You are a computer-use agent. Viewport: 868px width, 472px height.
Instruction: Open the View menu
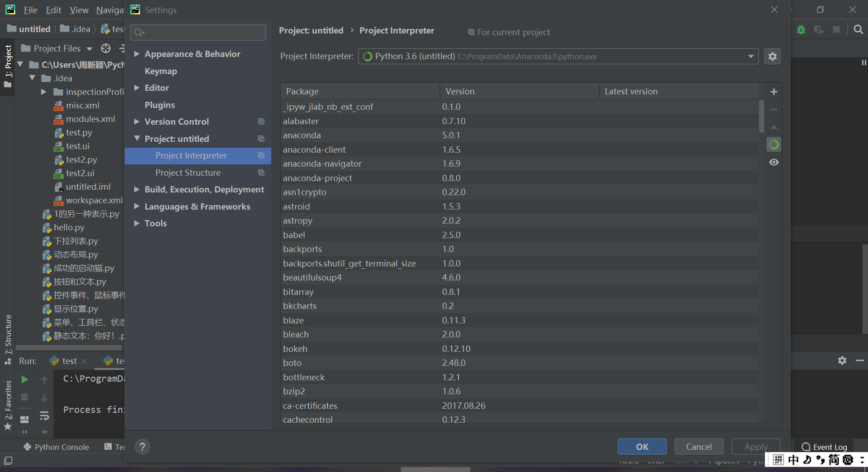79,10
